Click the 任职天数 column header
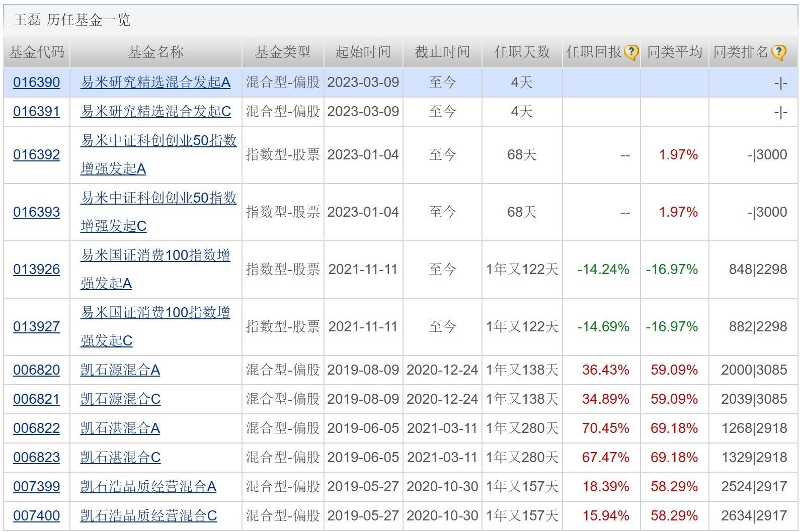Image resolution: width=800 pixels, height=532 pixels. [x=522, y=52]
